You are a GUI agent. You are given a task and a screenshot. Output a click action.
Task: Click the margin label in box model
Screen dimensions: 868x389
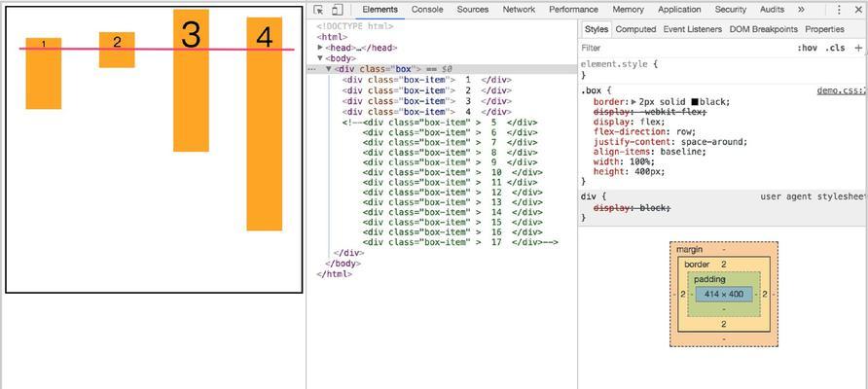(x=690, y=250)
